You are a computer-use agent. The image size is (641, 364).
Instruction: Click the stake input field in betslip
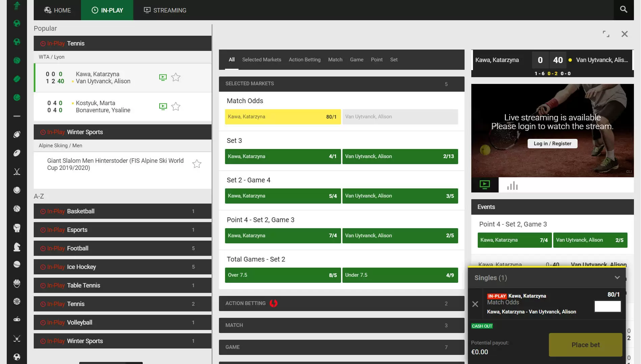pyautogui.click(x=607, y=306)
